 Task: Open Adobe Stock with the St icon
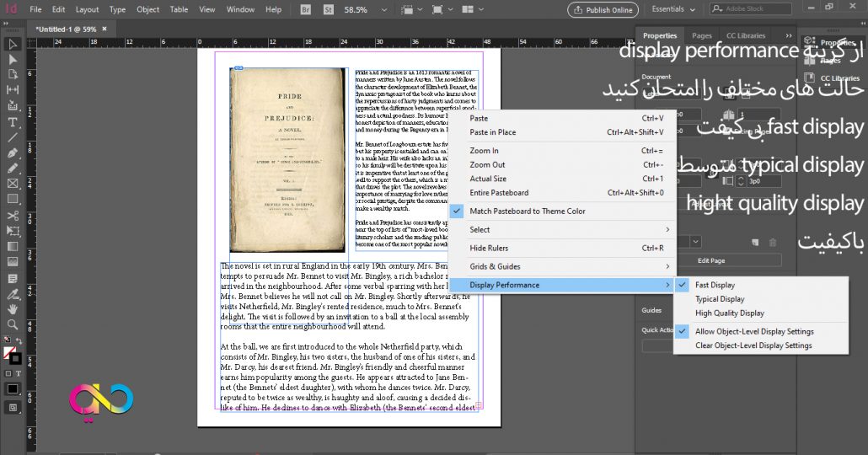pos(329,9)
